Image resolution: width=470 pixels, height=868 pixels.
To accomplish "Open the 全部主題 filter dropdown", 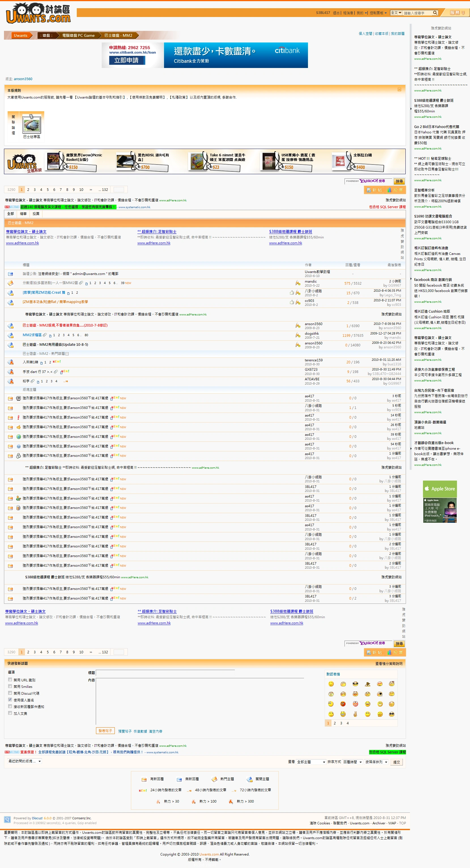I will coord(311,762).
